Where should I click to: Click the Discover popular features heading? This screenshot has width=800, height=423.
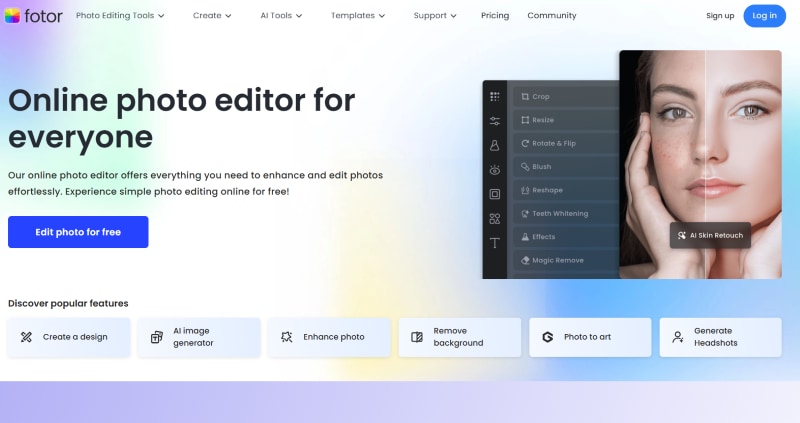tap(68, 303)
